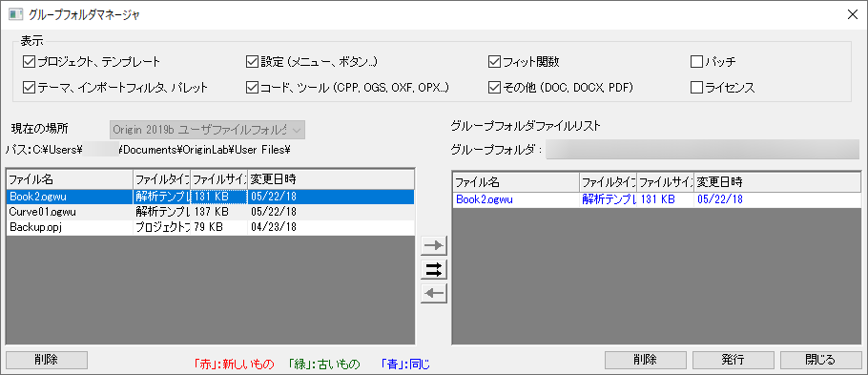Sort left list by 変更日時 column header

[x=331, y=179]
